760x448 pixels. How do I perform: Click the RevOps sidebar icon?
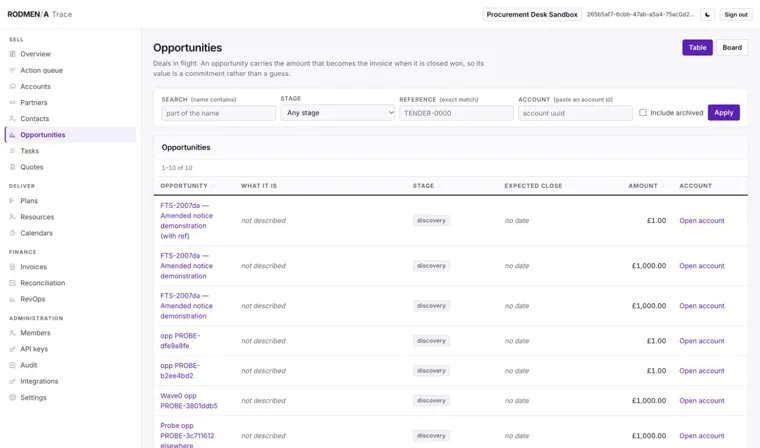coord(13,299)
